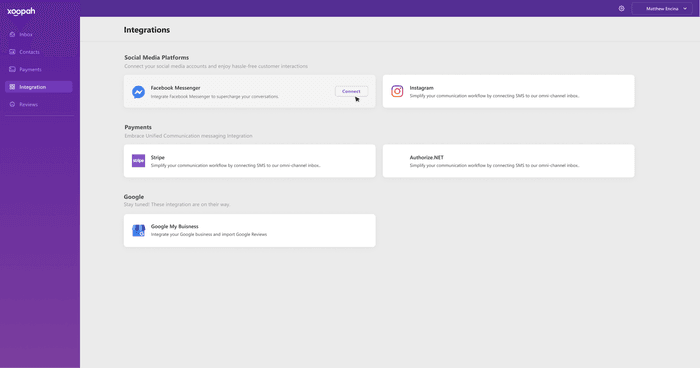The width and height of the screenshot is (700, 368).
Task: Click the Payments sidebar icon
Action: pyautogui.click(x=12, y=69)
